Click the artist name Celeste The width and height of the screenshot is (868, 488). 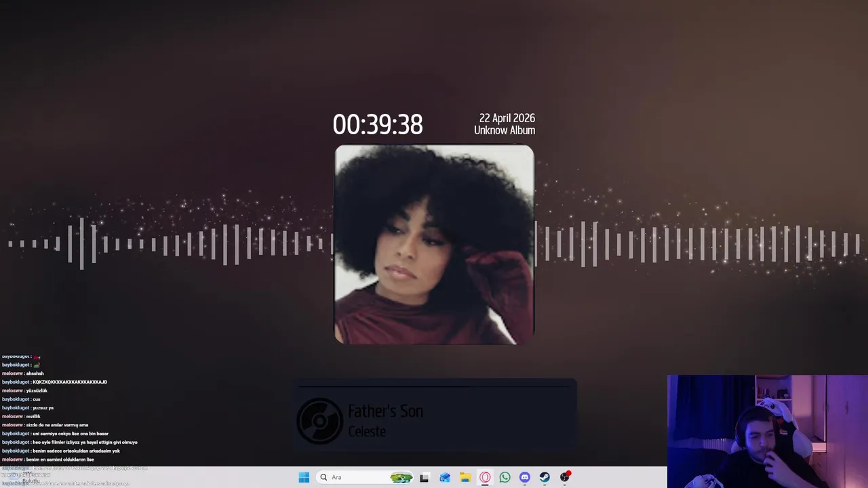(x=367, y=432)
